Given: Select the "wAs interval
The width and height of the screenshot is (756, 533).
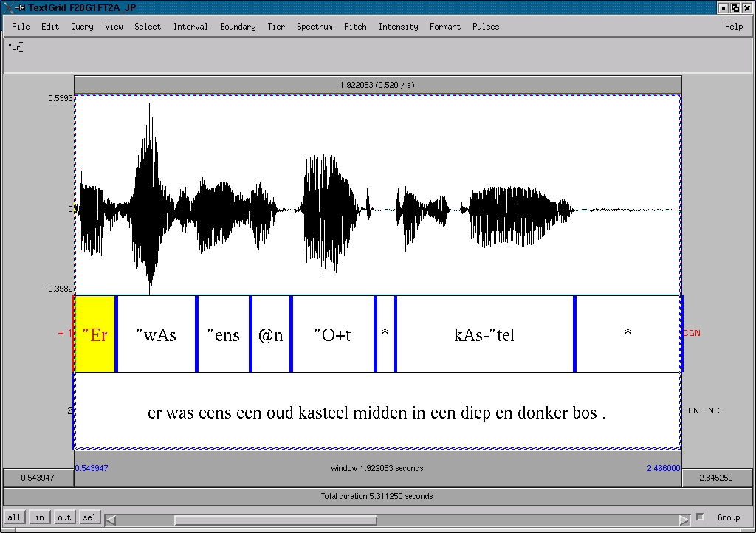Looking at the screenshot, I should point(157,334).
